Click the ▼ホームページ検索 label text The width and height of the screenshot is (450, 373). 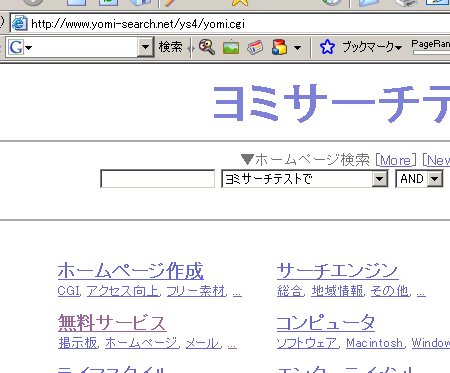305,160
